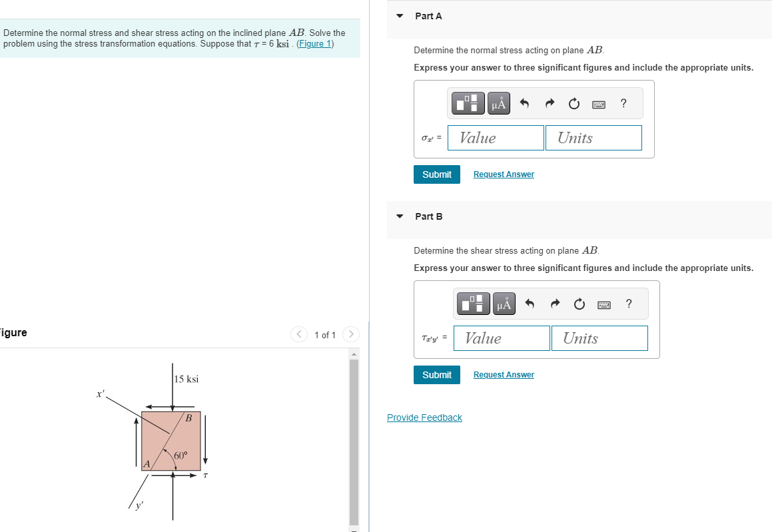Open help question mark in Part A
Screen dimensions: 772x532
pyautogui.click(x=624, y=103)
